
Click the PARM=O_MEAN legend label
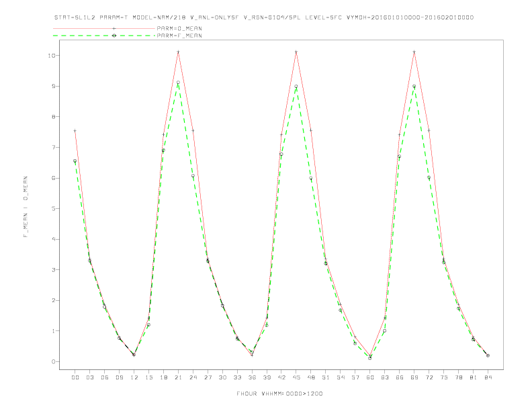[179, 28]
